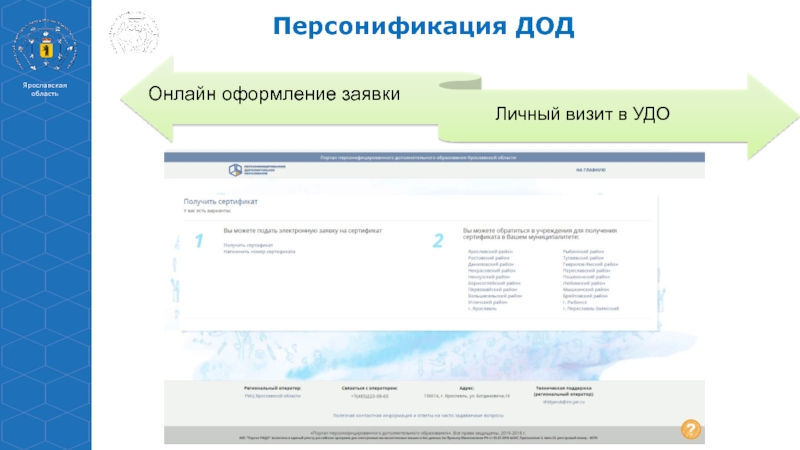This screenshot has width=800, height=450.
Task: Click the Онлайн оформление заявки arrow
Action: [275, 94]
